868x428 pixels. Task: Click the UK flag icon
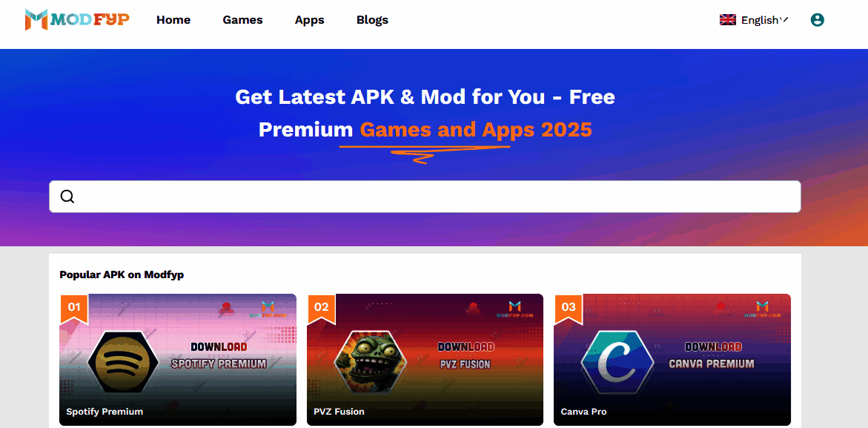(x=727, y=20)
